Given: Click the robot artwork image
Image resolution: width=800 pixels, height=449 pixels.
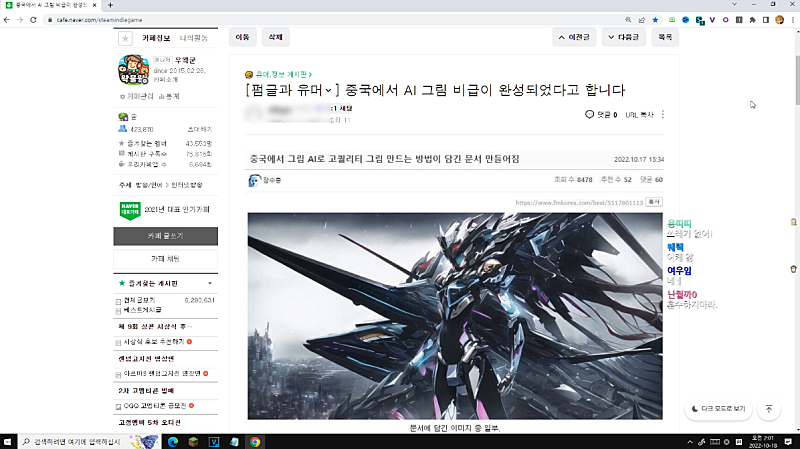Looking at the screenshot, I should [455, 316].
